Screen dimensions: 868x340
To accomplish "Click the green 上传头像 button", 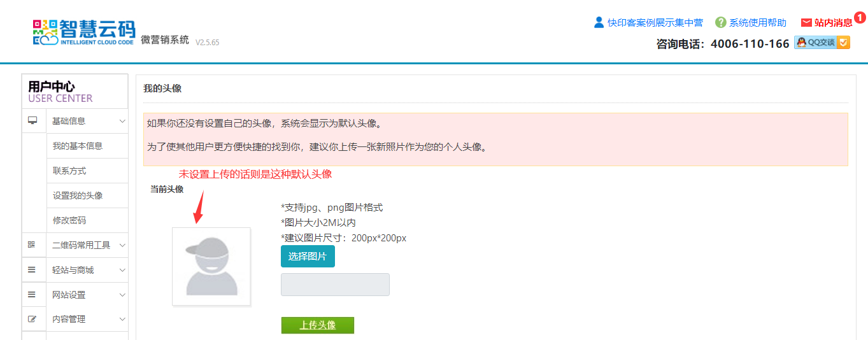I will [317, 325].
